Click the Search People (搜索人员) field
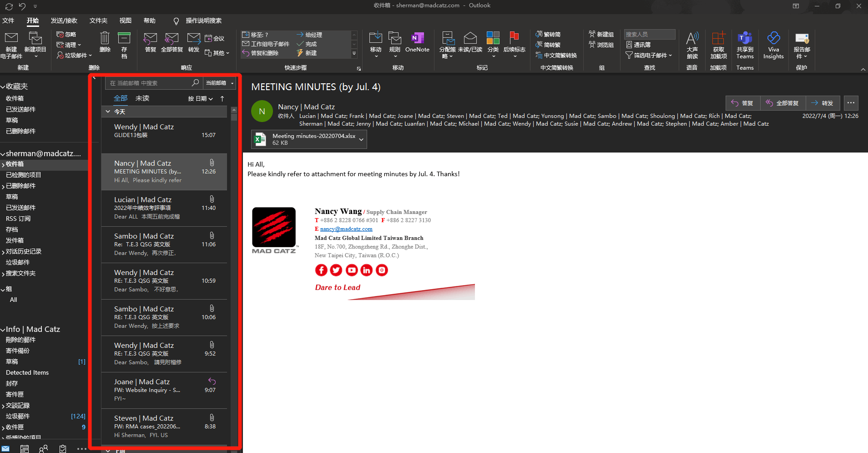Image resolution: width=868 pixels, height=453 pixels. 650,34
